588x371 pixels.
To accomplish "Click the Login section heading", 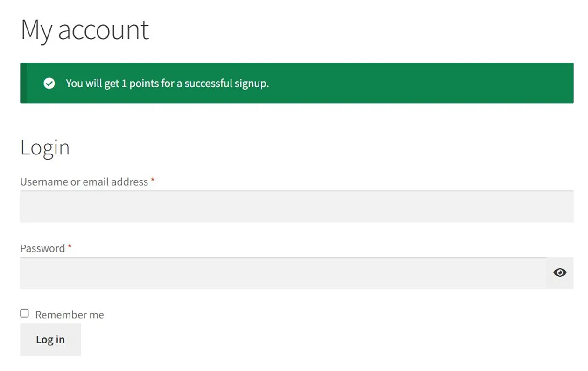I will pos(45,147).
